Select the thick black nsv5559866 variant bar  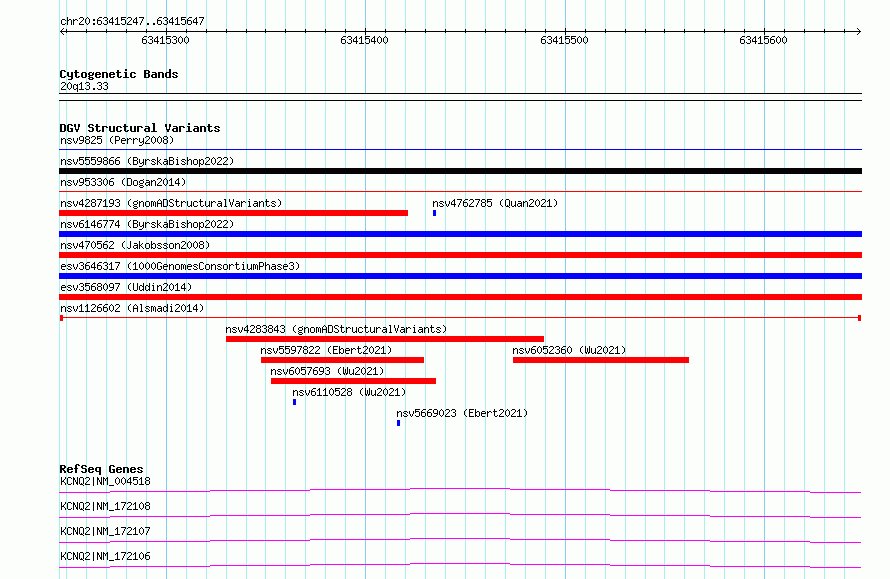pyautogui.click(x=460, y=171)
